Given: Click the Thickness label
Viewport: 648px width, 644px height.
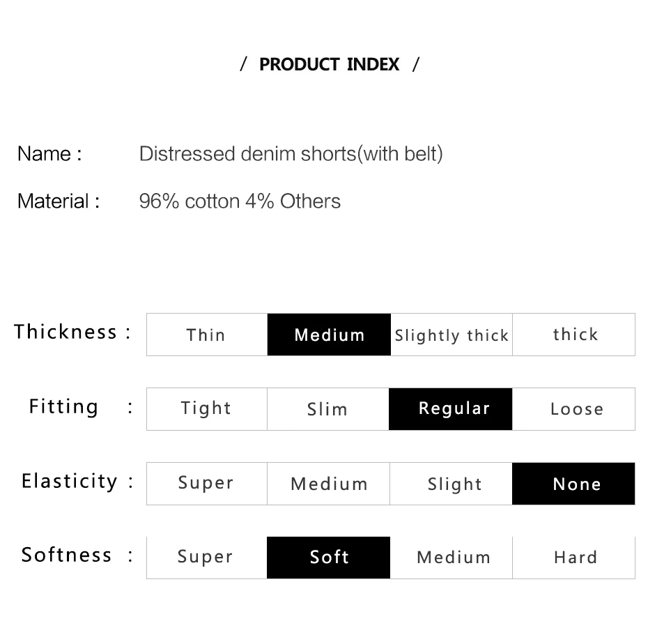Looking at the screenshot, I should (65, 332).
